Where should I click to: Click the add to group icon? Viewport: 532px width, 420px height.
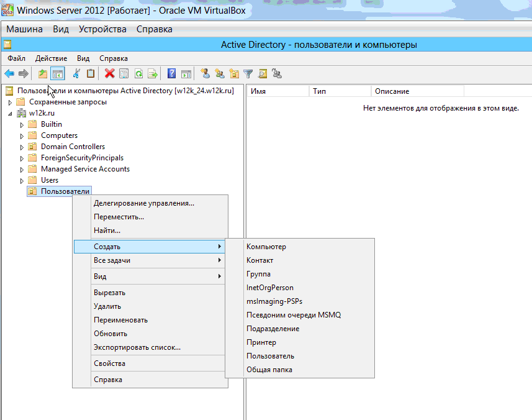tap(277, 73)
